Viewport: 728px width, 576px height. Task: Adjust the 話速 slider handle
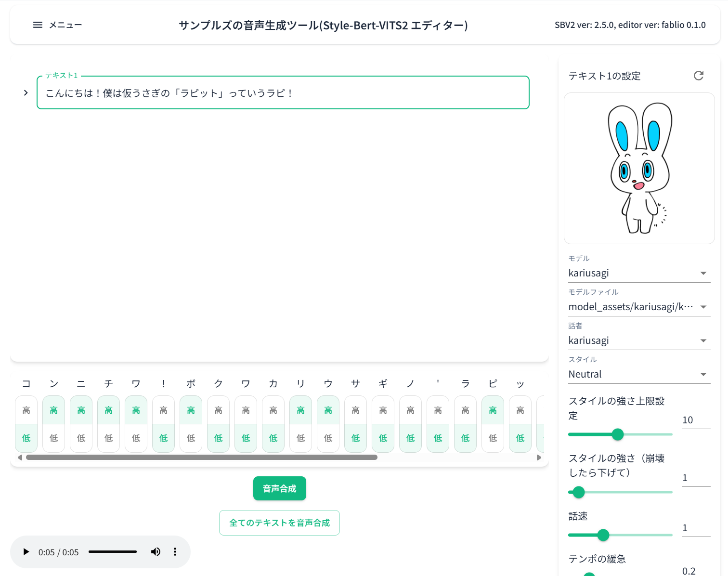tap(603, 535)
